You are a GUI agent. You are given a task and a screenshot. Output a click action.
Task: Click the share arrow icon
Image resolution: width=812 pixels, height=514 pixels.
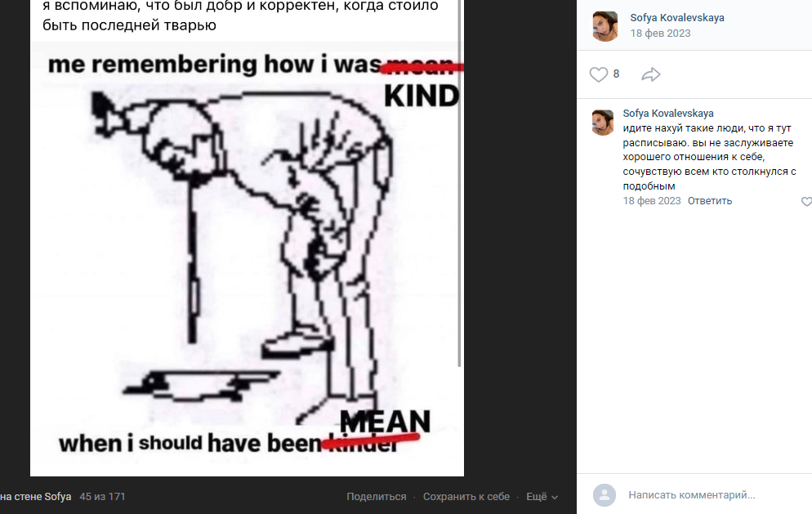(651, 74)
